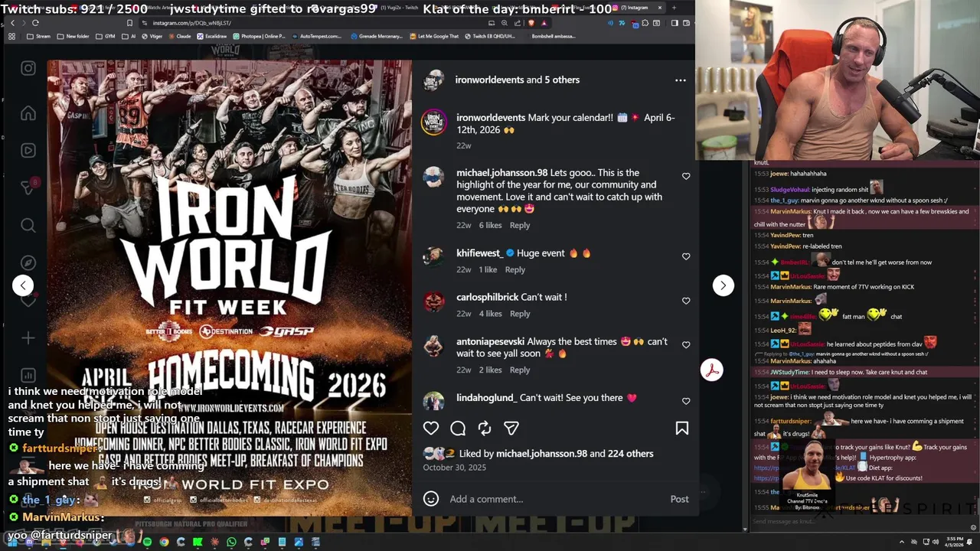Open the '5 others' collaborators link

pos(562,80)
